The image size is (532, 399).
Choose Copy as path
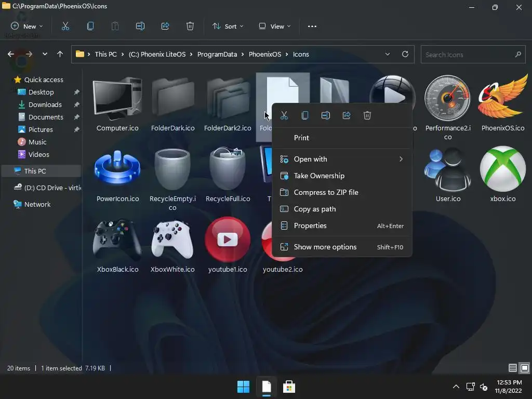[x=342, y=209]
